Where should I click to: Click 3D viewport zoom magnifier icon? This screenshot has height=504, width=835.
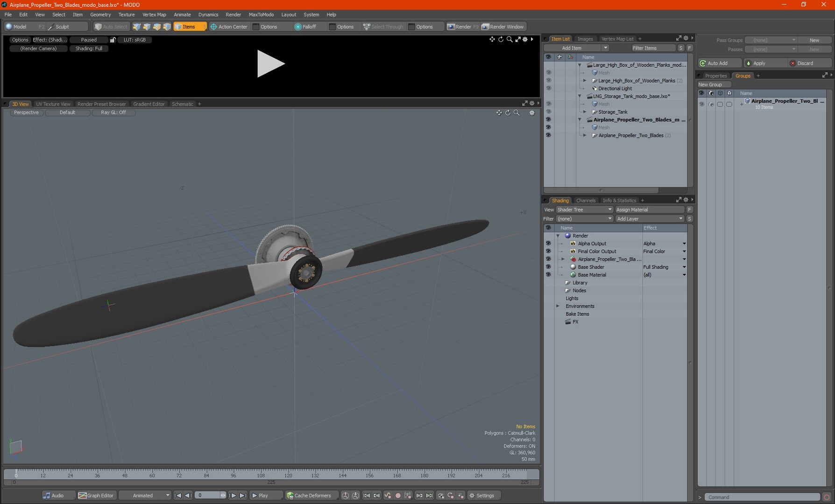tap(517, 112)
